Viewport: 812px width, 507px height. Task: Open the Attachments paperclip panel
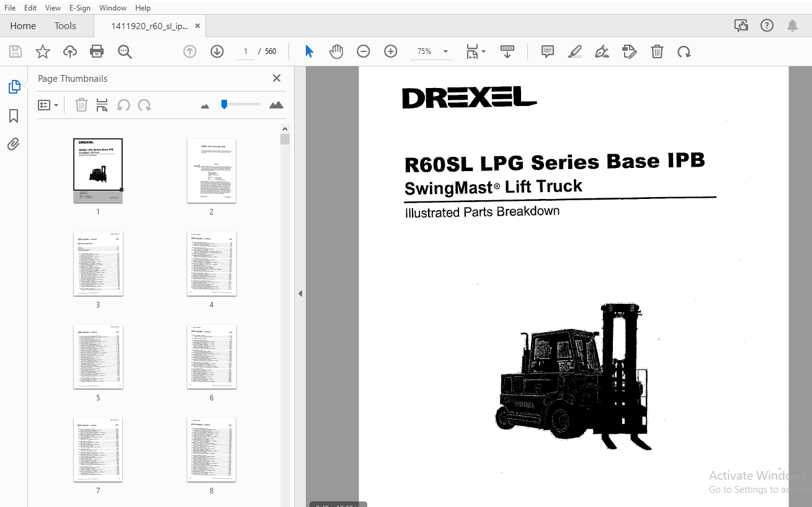point(14,144)
